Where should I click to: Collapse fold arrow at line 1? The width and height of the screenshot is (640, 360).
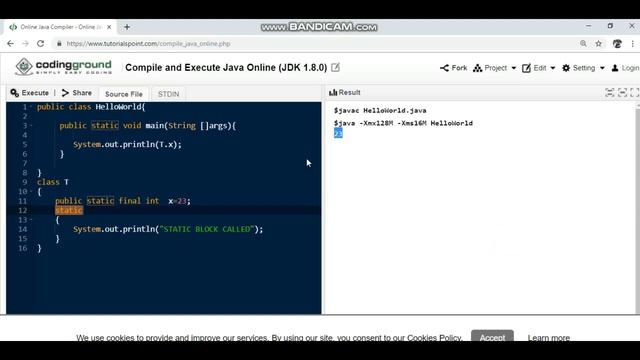point(31,107)
